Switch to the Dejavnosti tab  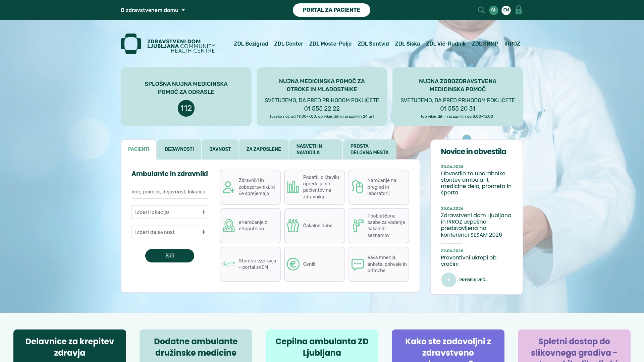[179, 149]
